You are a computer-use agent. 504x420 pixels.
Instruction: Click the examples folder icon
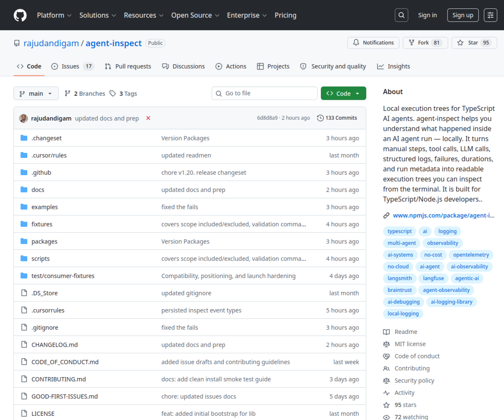click(x=24, y=207)
